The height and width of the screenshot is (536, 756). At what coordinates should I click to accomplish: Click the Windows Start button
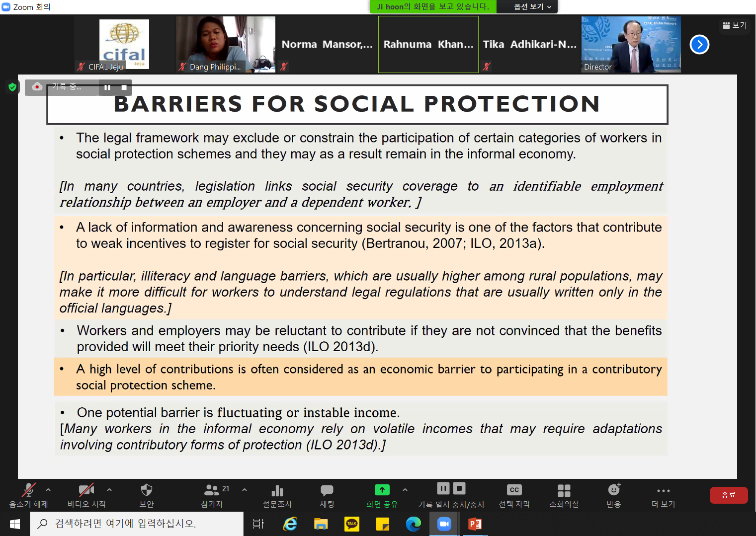[x=15, y=524]
